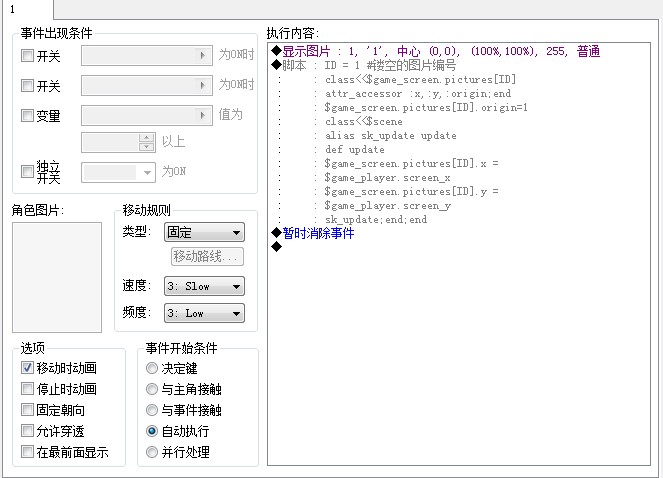The width and height of the screenshot is (663, 478).
Task: Open the 速度 dropdown showing 3: Slow
Action: [x=204, y=286]
